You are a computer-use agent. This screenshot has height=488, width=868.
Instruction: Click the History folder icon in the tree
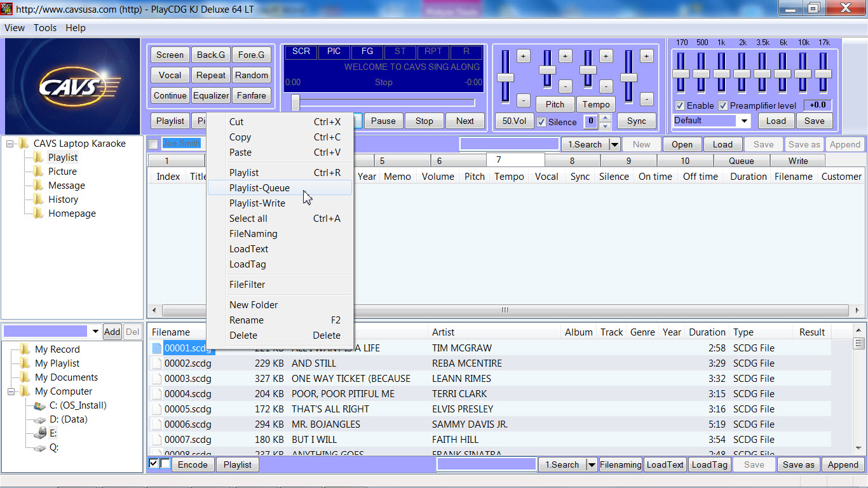[39, 200]
